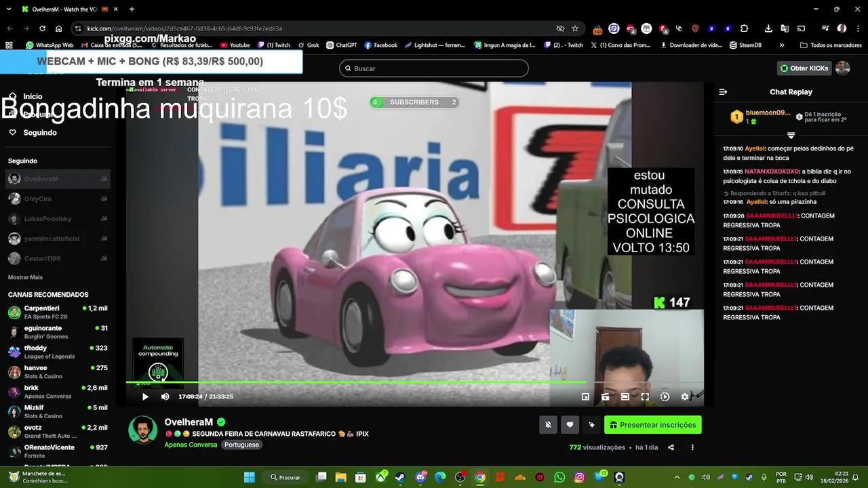This screenshot has width=868, height=488.
Task: Open yasmimcattoficial followed channel
Action: point(58,239)
